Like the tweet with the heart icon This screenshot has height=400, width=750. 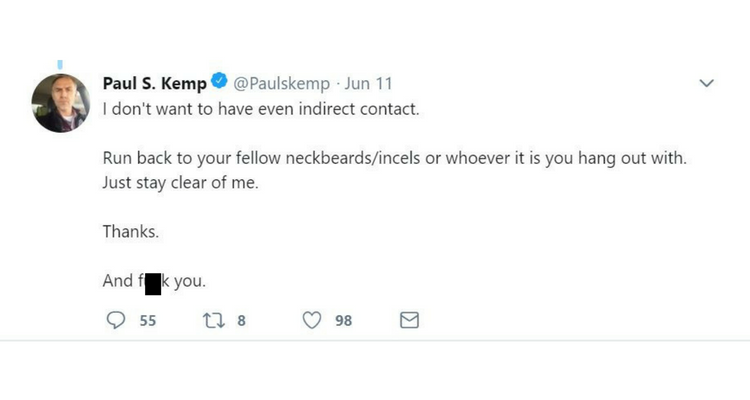pos(312,321)
